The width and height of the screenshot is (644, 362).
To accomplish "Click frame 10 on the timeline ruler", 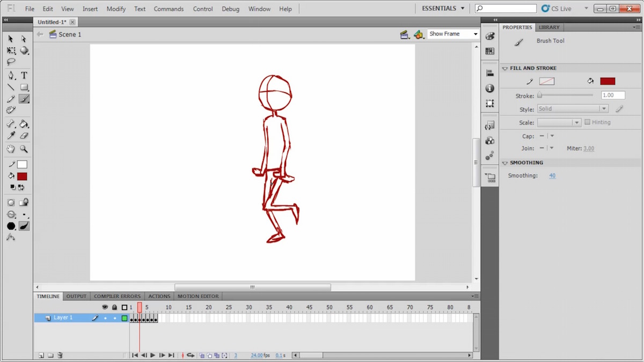I will click(x=167, y=307).
